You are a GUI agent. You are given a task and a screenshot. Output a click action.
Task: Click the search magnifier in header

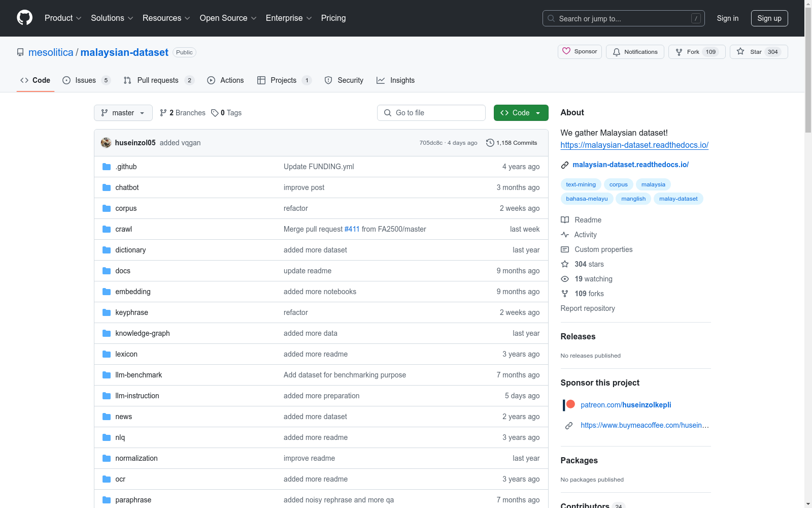click(x=551, y=18)
